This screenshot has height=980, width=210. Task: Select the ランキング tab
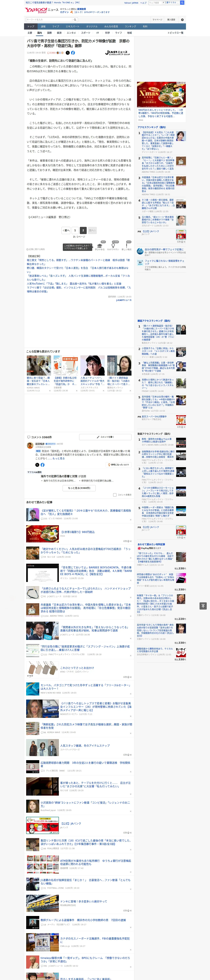pos(130,27)
